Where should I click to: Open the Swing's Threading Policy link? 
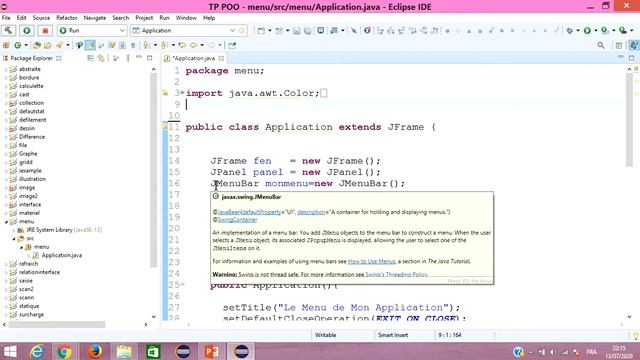point(396,275)
